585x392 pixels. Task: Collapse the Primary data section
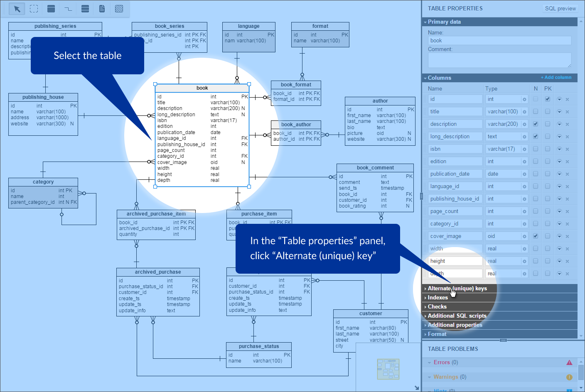pos(499,22)
